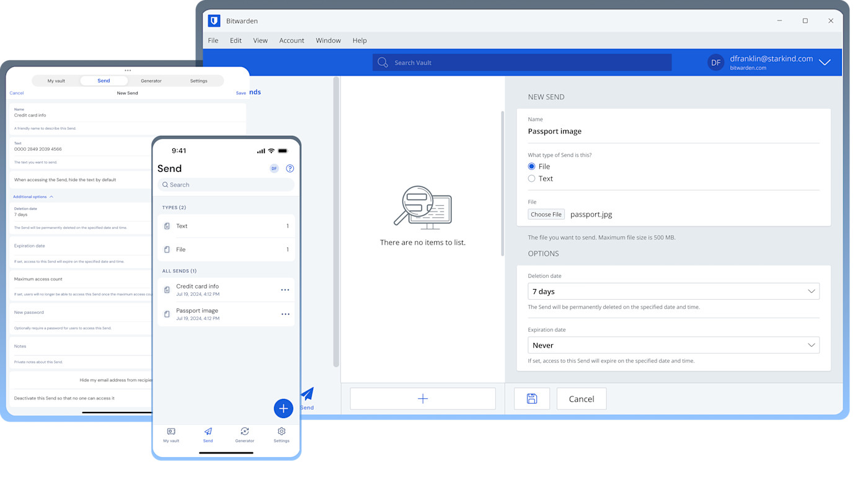Image resolution: width=868 pixels, height=482 pixels.
Task: Tap the Send tab on phone bottom bar
Action: click(208, 435)
